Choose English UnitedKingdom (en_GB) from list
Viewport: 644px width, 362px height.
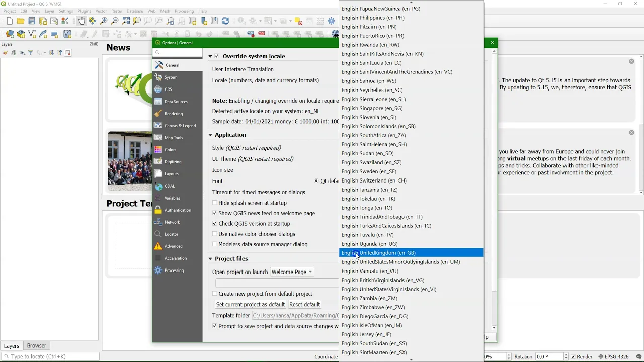click(412, 253)
